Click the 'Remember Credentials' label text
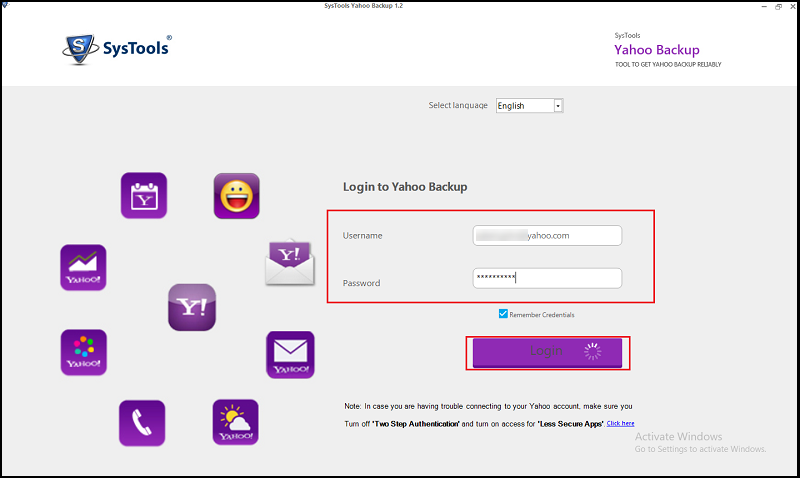Image resolution: width=800 pixels, height=478 pixels. (x=542, y=315)
